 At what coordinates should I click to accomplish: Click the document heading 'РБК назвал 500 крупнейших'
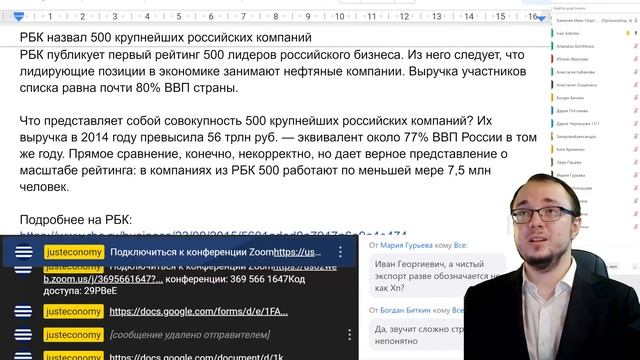point(166,38)
